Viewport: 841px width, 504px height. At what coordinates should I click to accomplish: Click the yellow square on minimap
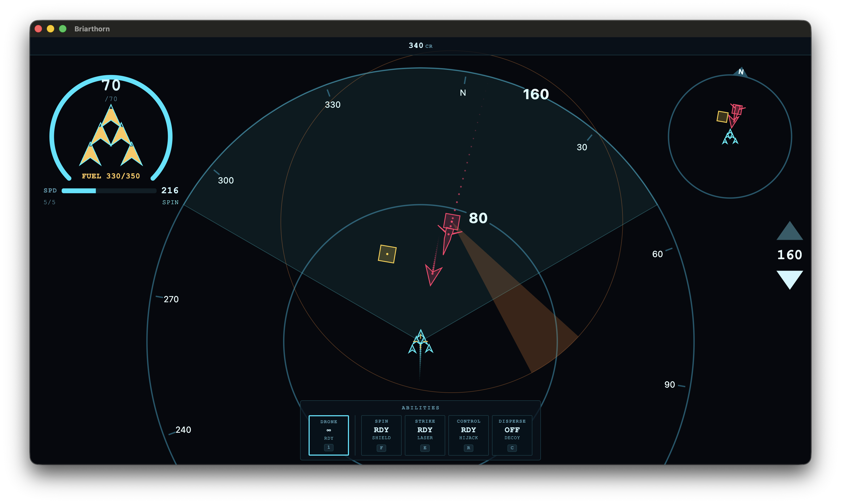click(x=722, y=116)
